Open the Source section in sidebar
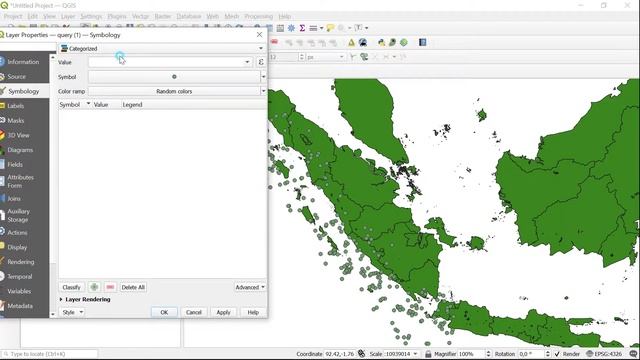640x360 pixels. click(x=16, y=77)
